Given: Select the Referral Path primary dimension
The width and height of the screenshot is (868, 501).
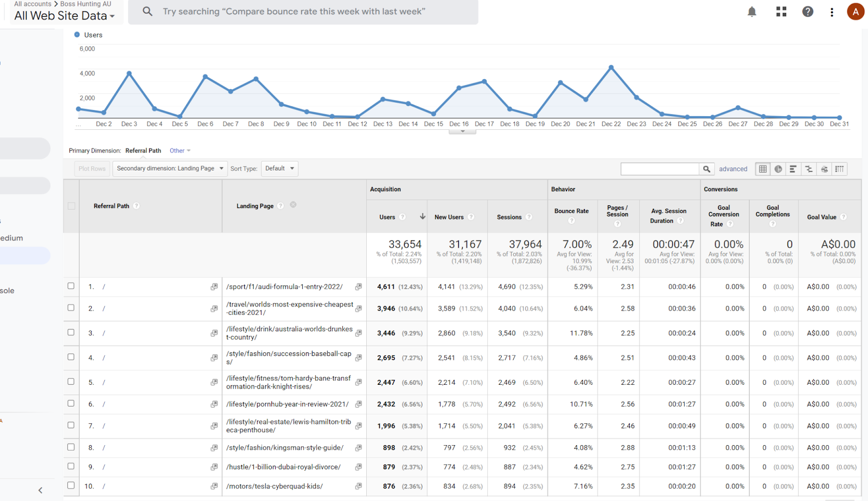Looking at the screenshot, I should (x=143, y=150).
